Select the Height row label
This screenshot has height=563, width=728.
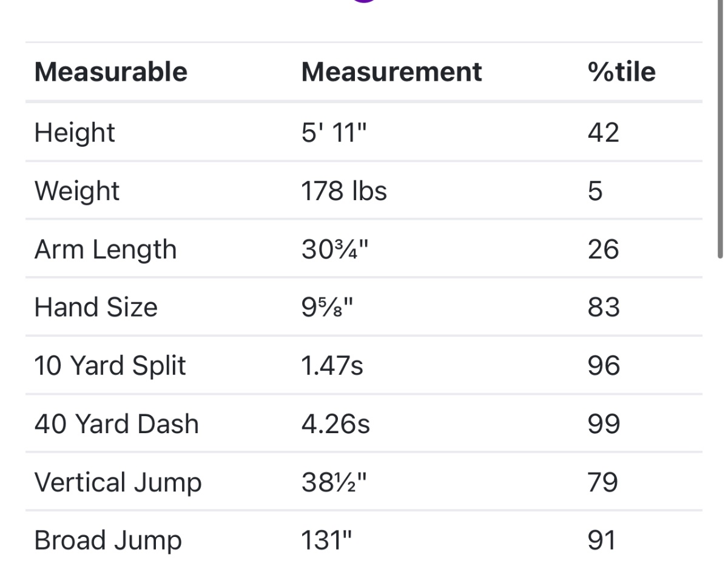click(75, 132)
